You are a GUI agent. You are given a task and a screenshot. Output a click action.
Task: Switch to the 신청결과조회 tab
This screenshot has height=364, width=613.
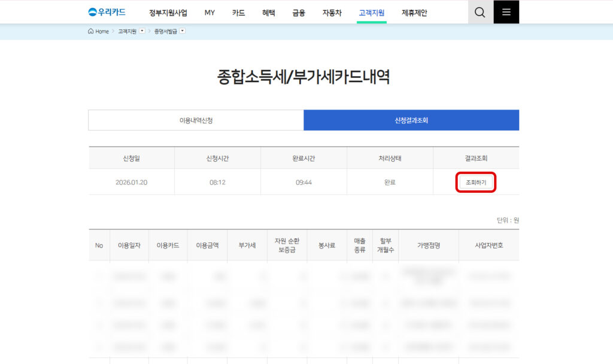[412, 120]
